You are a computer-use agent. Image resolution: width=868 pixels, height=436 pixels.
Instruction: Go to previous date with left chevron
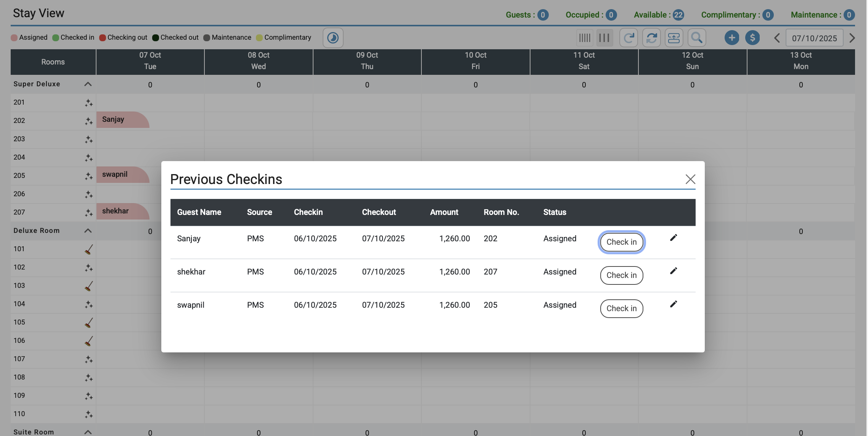pyautogui.click(x=777, y=38)
